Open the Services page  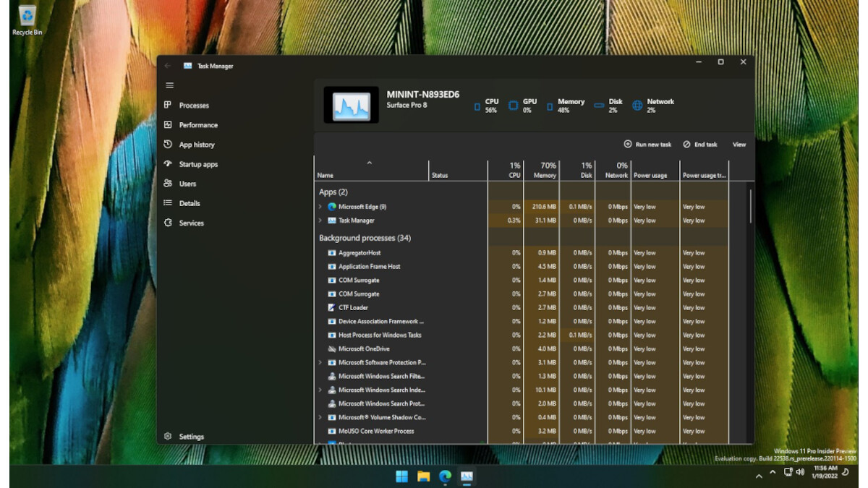(190, 223)
